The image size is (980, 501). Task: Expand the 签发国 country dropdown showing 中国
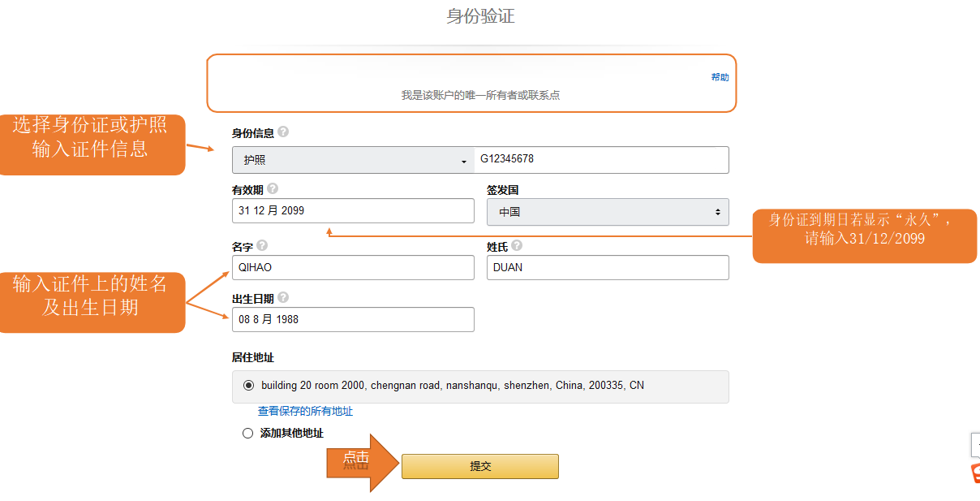click(608, 212)
